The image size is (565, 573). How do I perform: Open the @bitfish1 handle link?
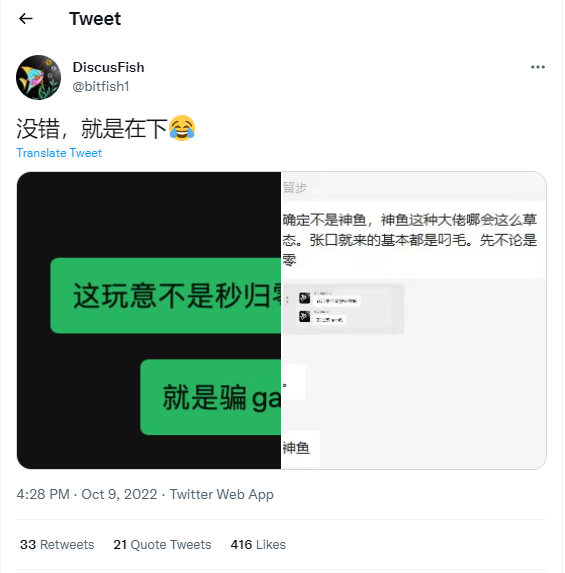click(101, 86)
